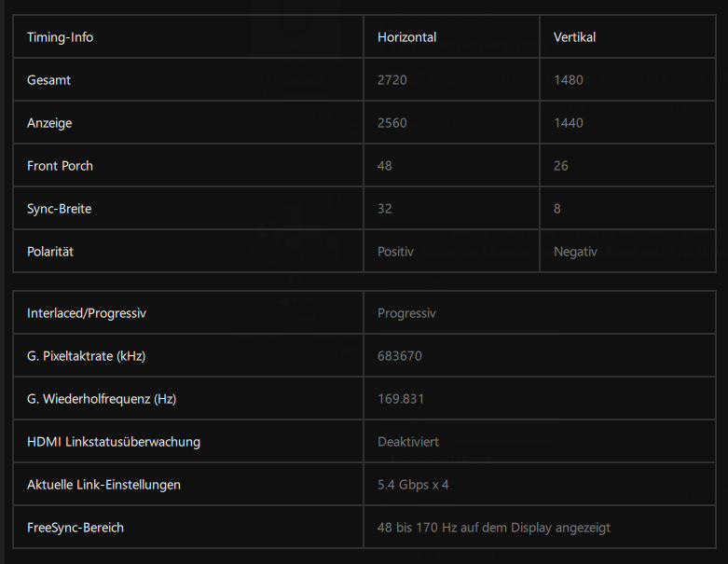Select refresh rate value 169.831
728x564 pixels.
401,399
